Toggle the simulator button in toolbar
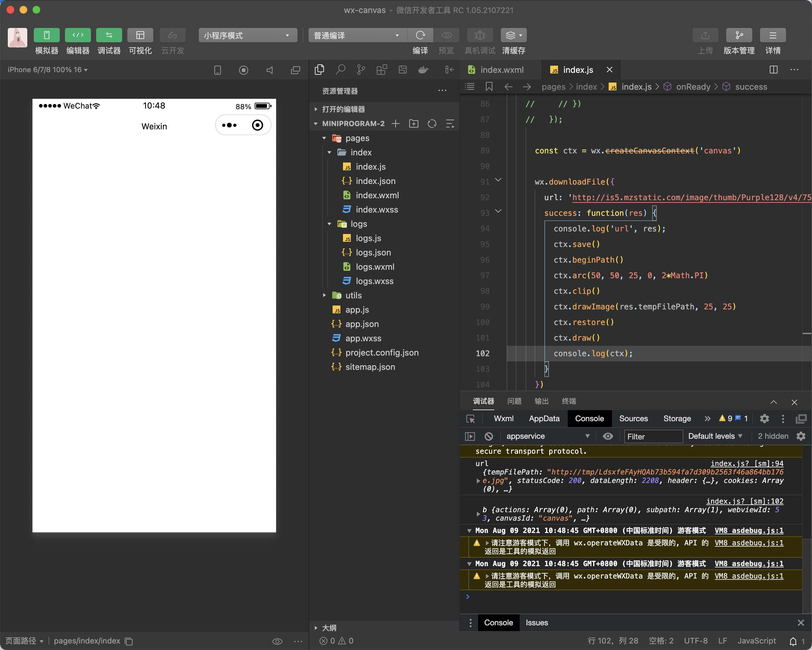The image size is (812, 650). (x=46, y=35)
